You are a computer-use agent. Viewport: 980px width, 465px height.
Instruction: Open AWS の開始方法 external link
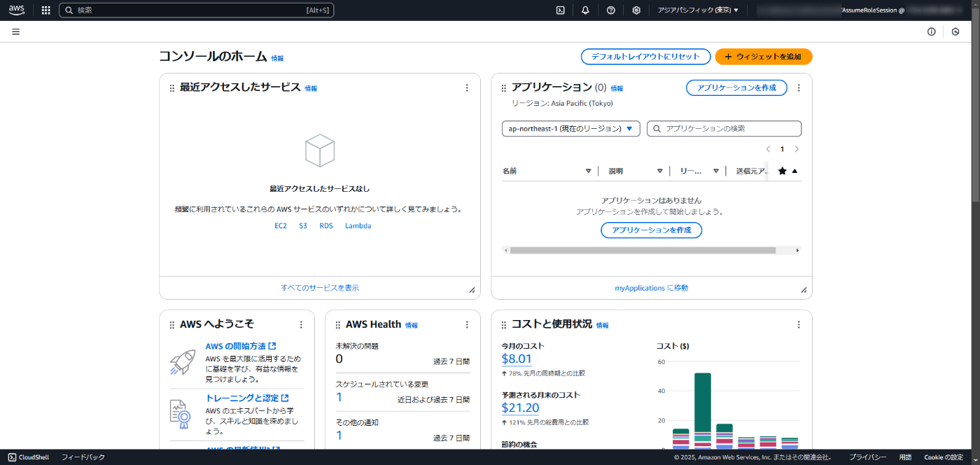pyautogui.click(x=241, y=346)
